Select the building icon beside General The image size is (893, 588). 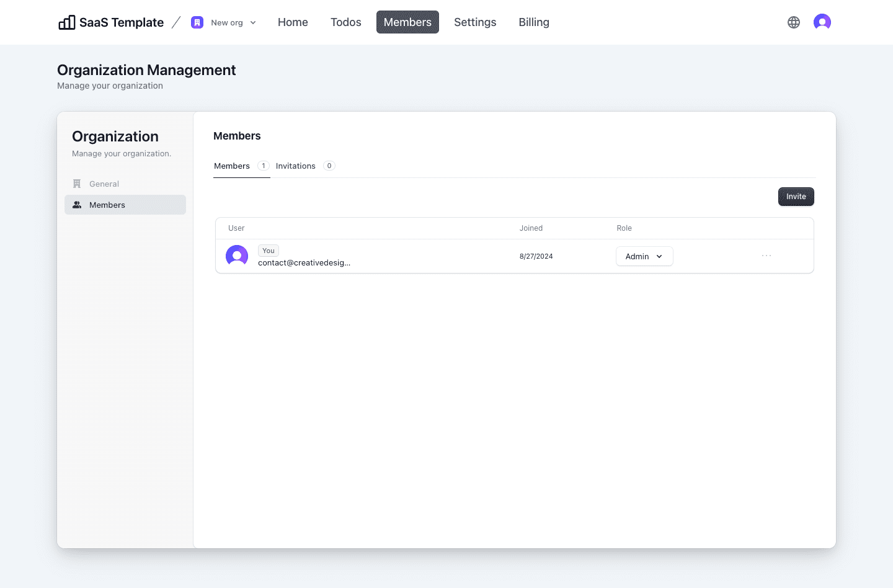click(77, 184)
